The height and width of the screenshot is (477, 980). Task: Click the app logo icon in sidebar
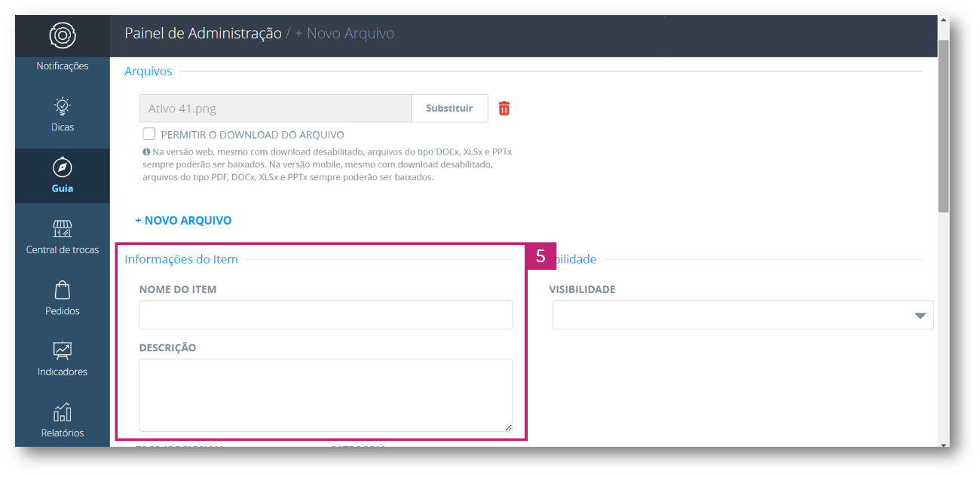[63, 35]
